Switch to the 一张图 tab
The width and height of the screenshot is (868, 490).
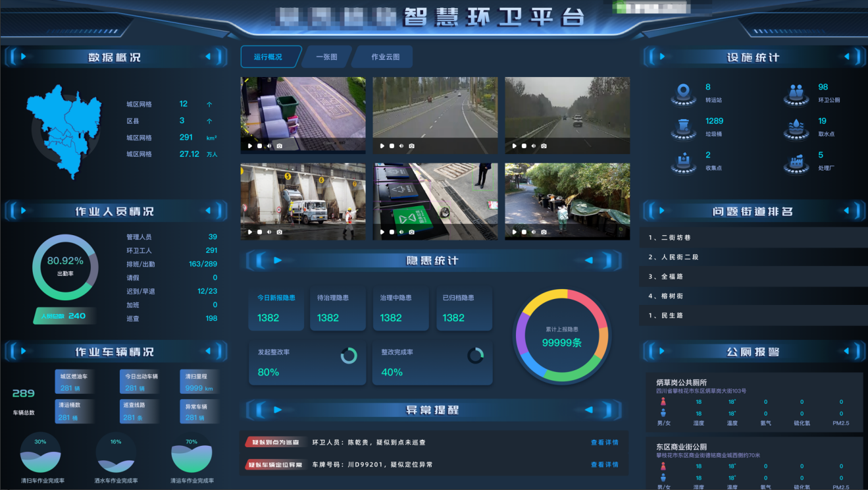pos(326,57)
